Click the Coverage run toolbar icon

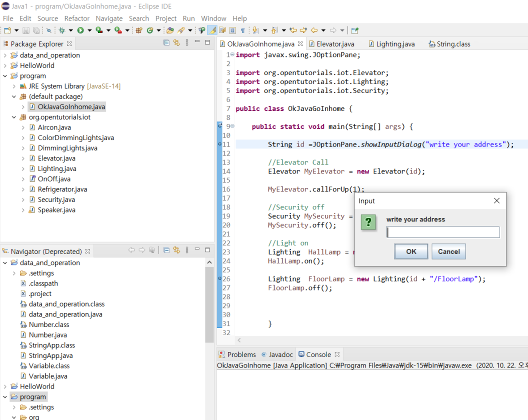click(x=99, y=30)
